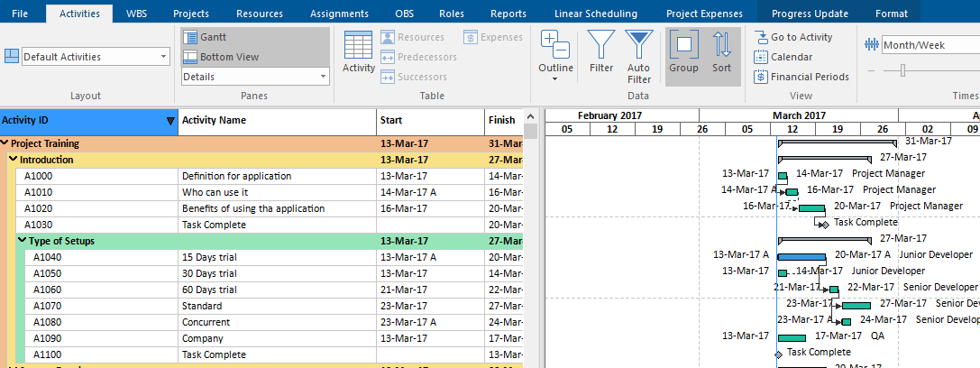Open the Progress Update tab

point(810,14)
